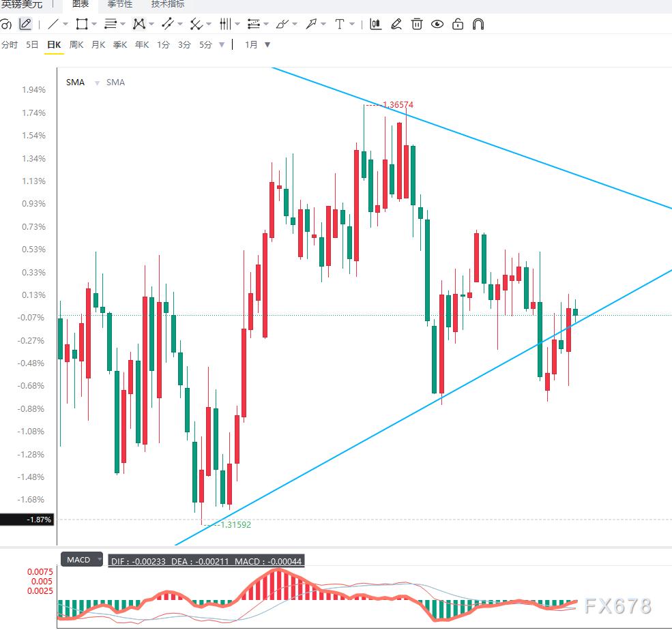Image resolution: width=672 pixels, height=630 pixels.
Task: Click the trash icon to delete drawings
Action: (417, 24)
